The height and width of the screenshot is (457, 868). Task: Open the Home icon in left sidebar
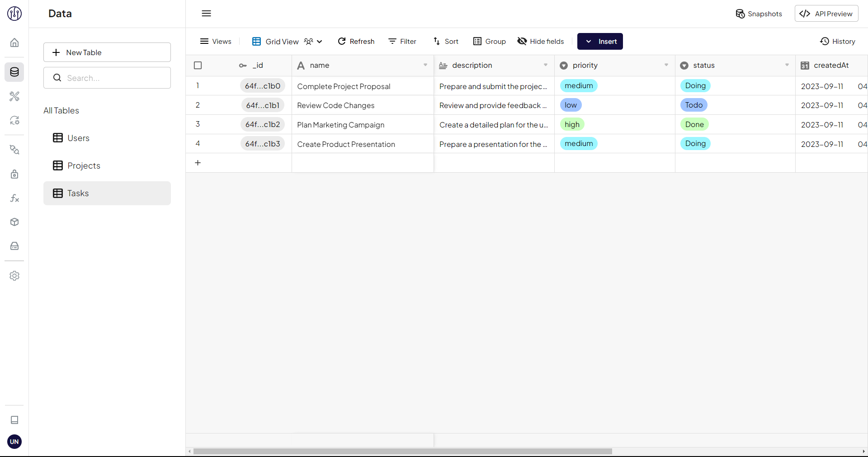click(x=14, y=42)
